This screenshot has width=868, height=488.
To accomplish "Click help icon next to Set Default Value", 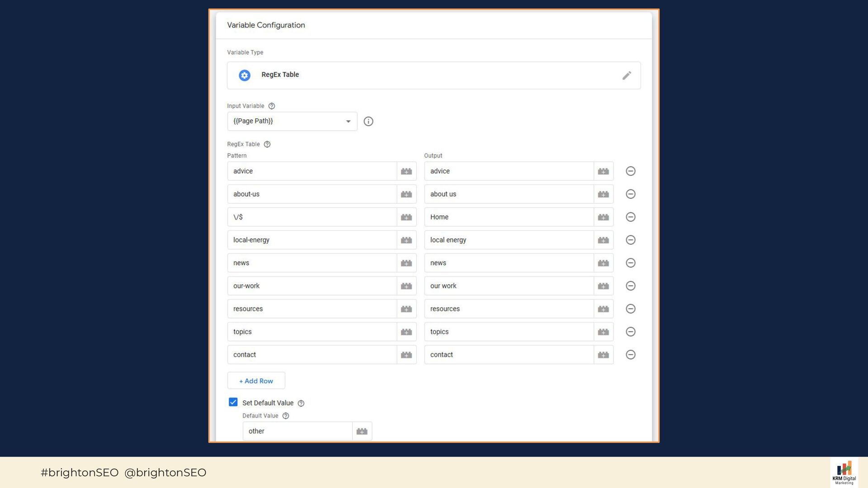I will (x=301, y=404).
